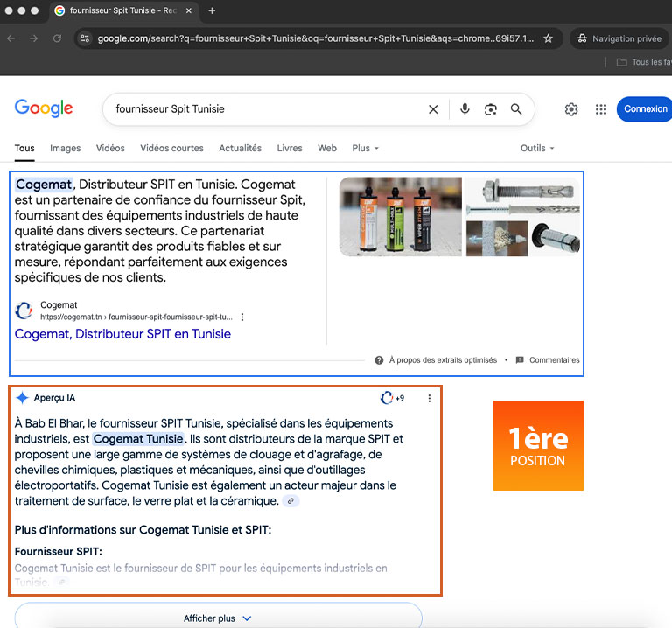The width and height of the screenshot is (672, 628).
Task: Click the Fournisseur SPIT: heading
Action: tap(59, 551)
